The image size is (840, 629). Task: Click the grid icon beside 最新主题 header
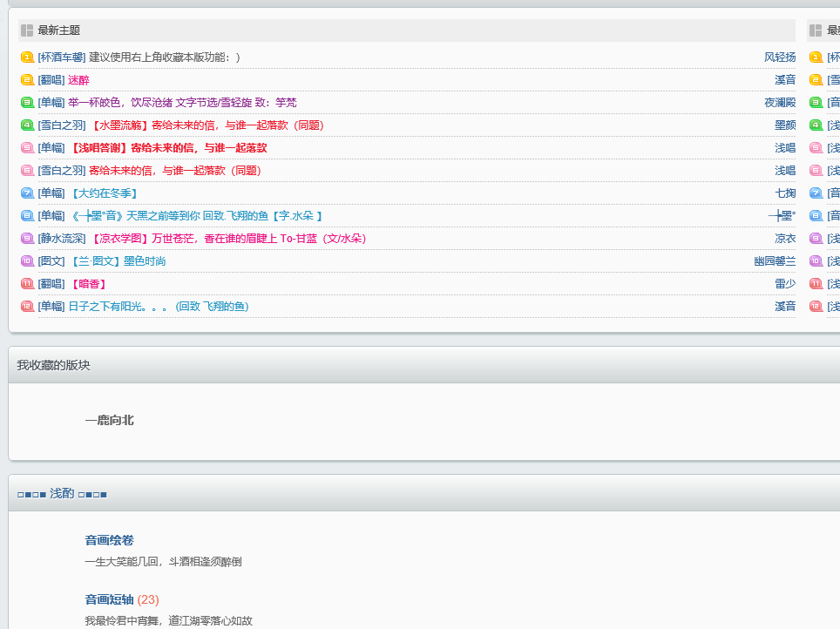coord(27,30)
